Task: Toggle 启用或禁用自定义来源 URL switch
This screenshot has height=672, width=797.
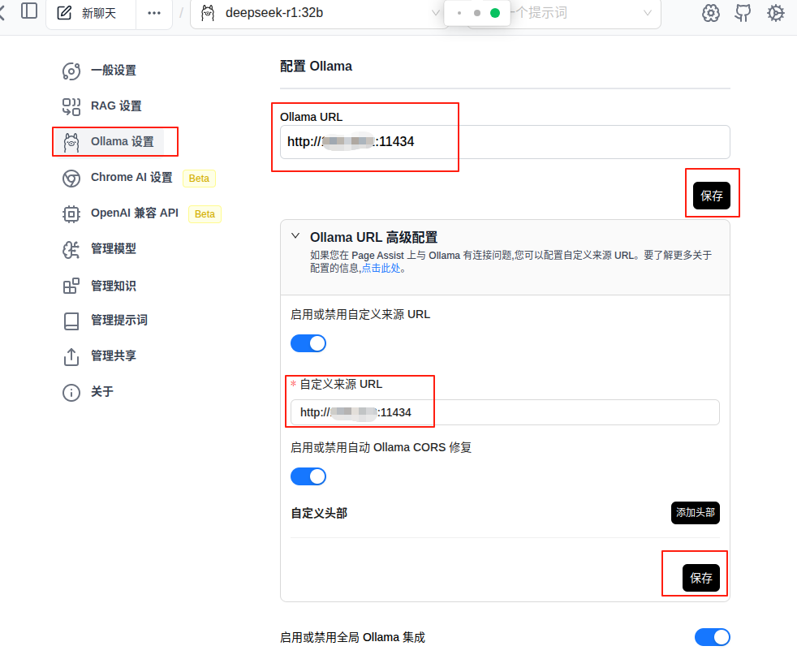Action: click(308, 343)
